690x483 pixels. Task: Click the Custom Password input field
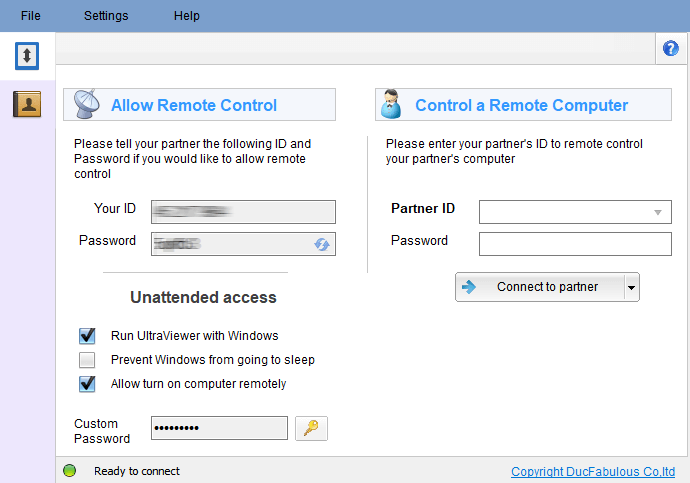[219, 428]
